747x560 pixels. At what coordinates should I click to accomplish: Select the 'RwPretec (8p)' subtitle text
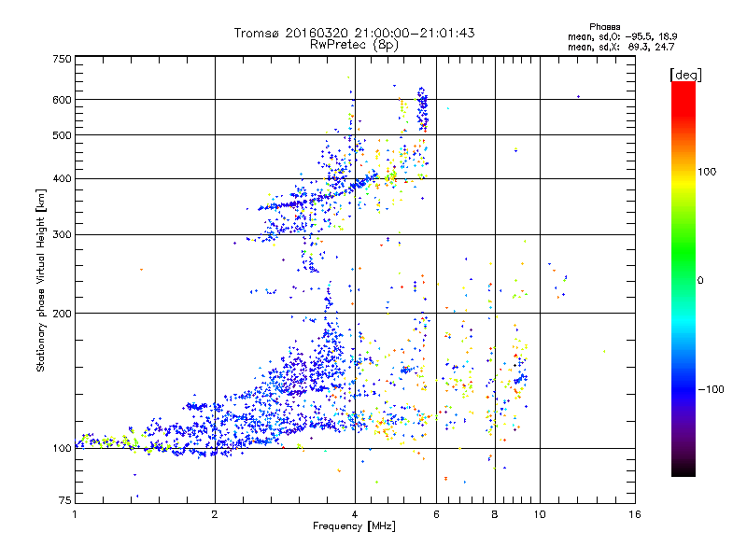tap(354, 45)
